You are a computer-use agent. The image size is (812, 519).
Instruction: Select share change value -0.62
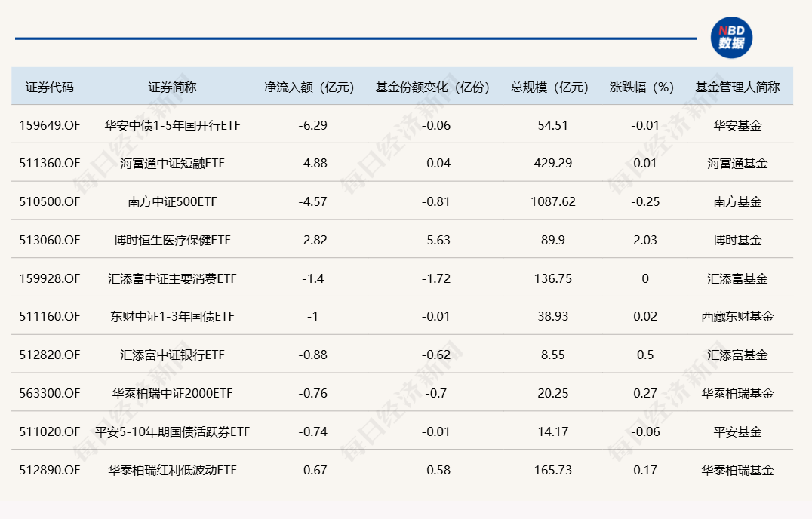(436, 355)
